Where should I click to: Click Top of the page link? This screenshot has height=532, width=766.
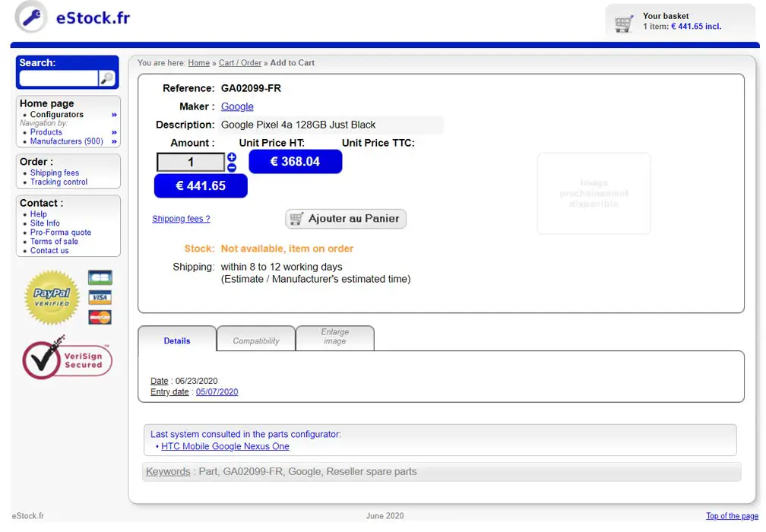732,516
